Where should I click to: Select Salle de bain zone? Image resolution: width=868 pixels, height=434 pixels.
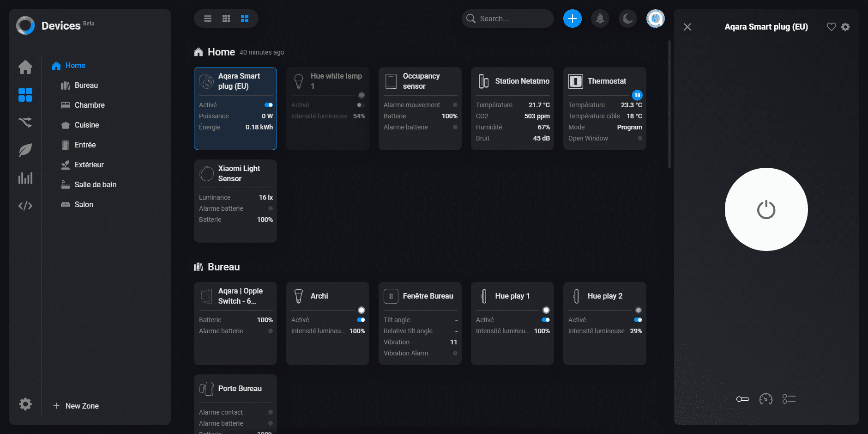[89, 184]
